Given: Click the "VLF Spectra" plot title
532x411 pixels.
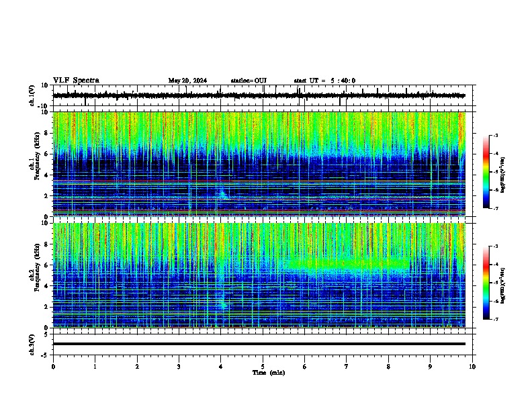Looking at the screenshot, I should tap(76, 80).
